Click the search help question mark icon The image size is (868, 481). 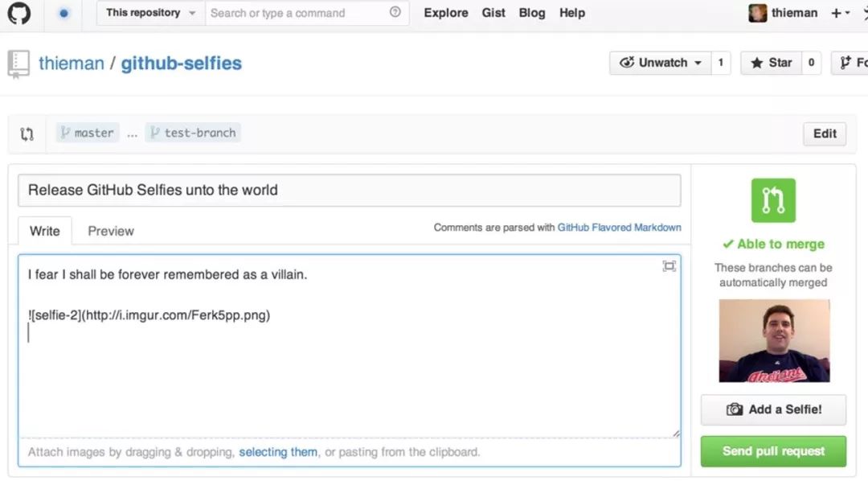(395, 12)
